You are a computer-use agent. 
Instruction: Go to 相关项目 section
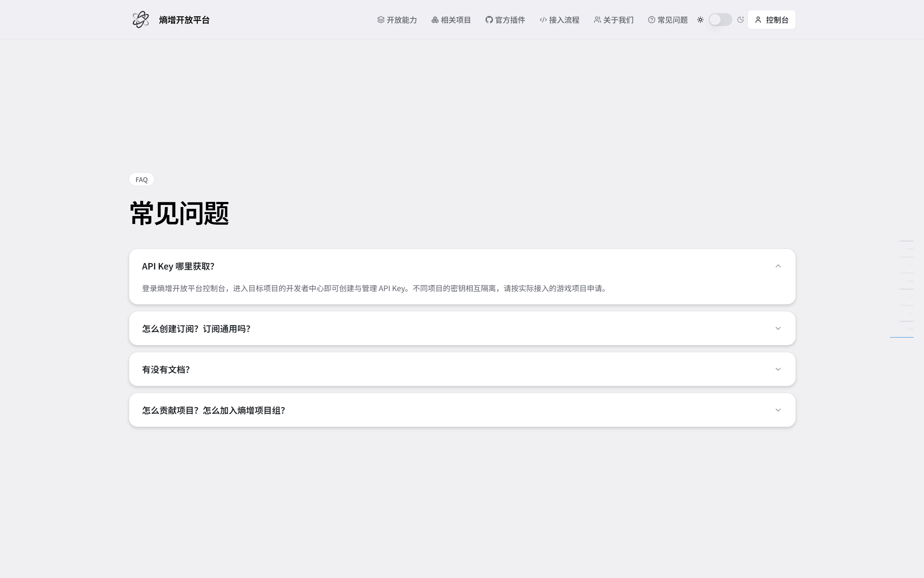point(451,20)
